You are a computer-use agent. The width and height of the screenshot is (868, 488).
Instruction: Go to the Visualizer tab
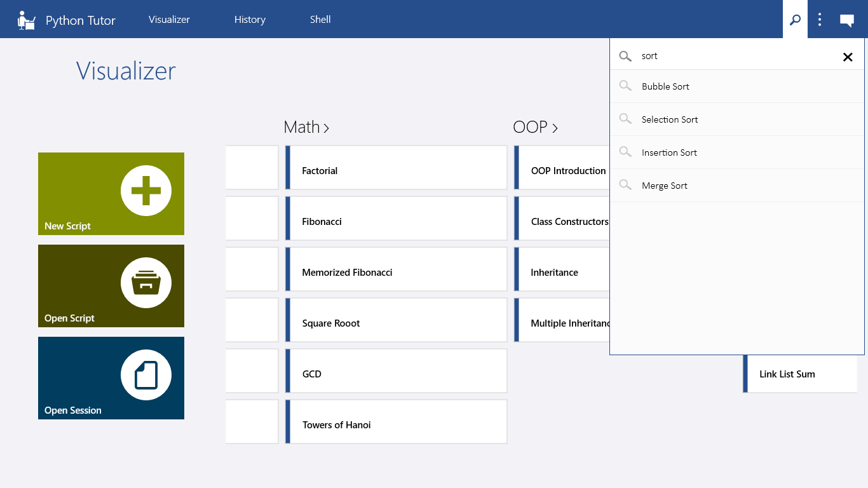click(169, 20)
